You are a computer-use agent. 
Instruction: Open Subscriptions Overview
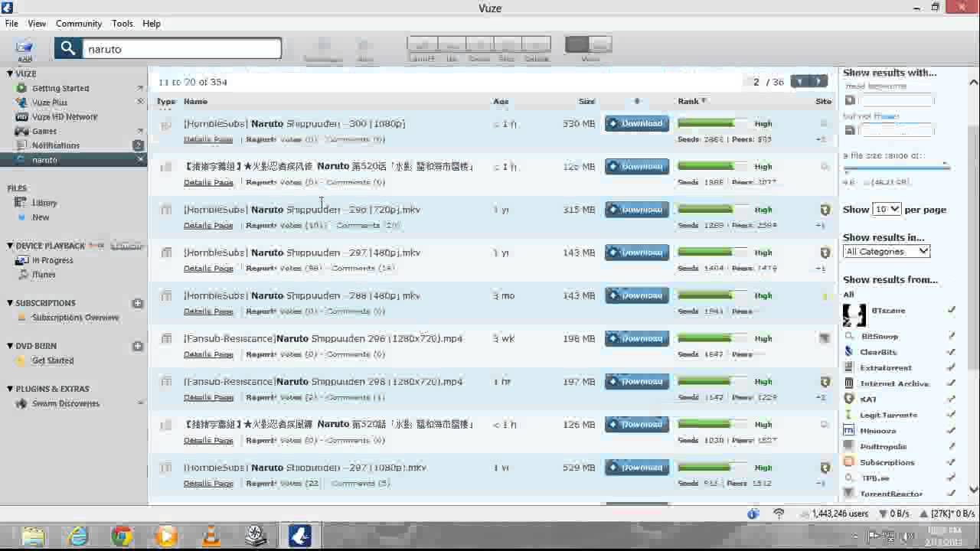[x=76, y=318]
